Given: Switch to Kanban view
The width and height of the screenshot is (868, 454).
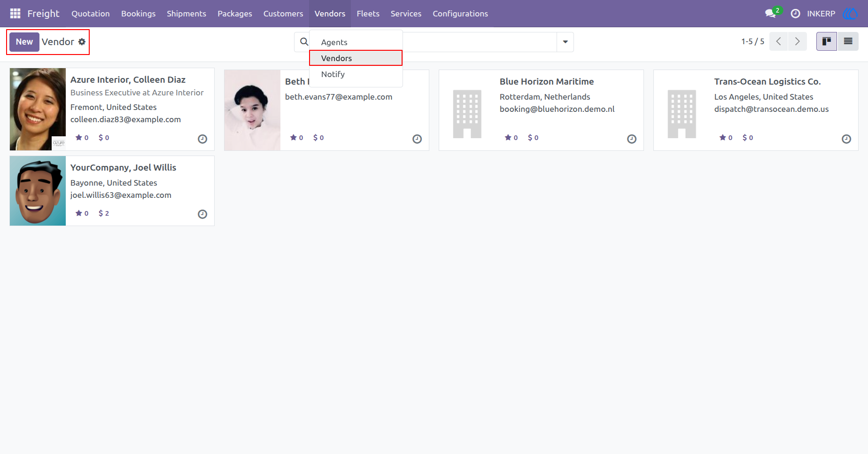Looking at the screenshot, I should click(827, 41).
